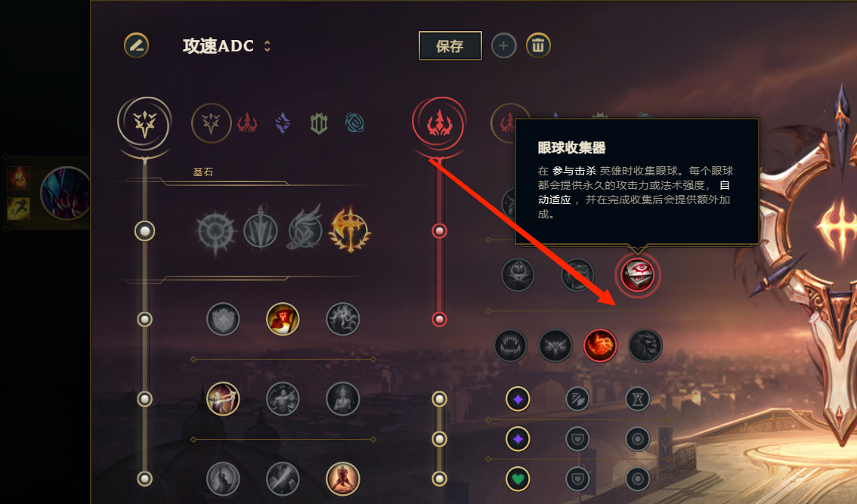Pick the Legend: Alacrity archer rune
The image size is (857, 504).
click(223, 399)
